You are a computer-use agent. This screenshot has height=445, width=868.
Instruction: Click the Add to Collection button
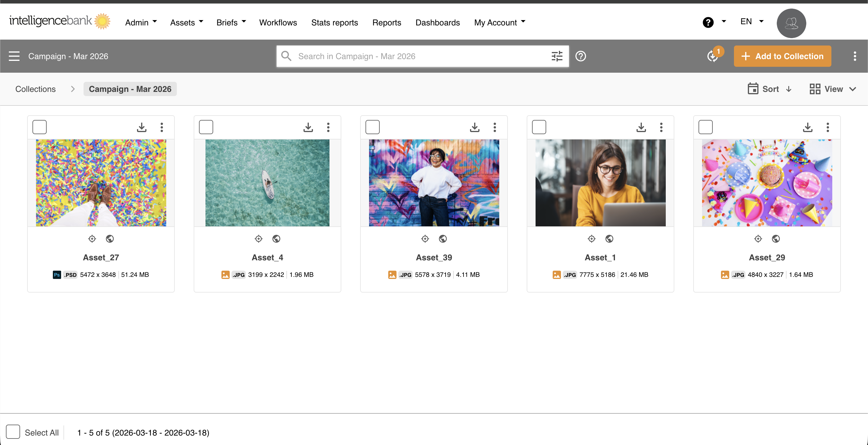pyautogui.click(x=782, y=56)
